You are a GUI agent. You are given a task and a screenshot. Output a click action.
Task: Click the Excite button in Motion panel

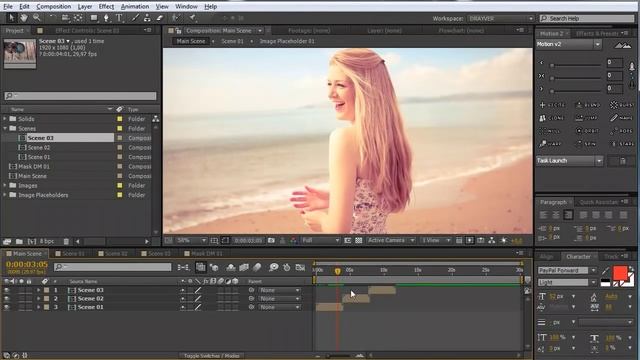pyautogui.click(x=552, y=105)
